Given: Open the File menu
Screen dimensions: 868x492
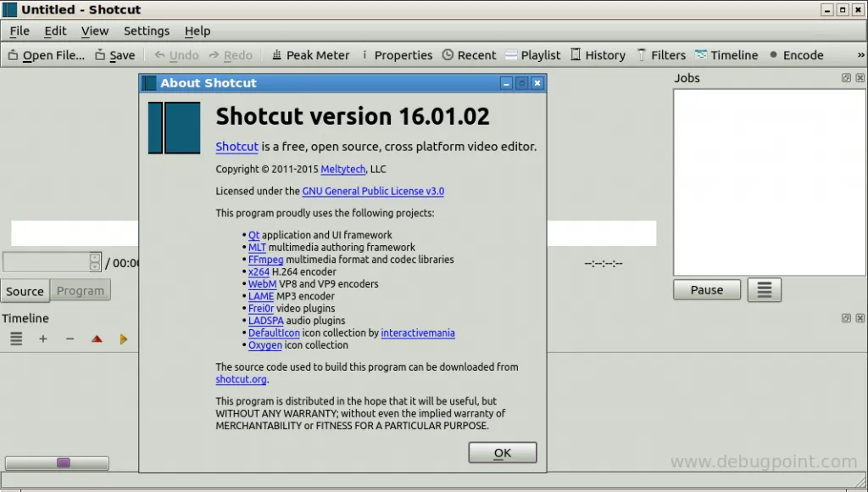Looking at the screenshot, I should 19,31.
